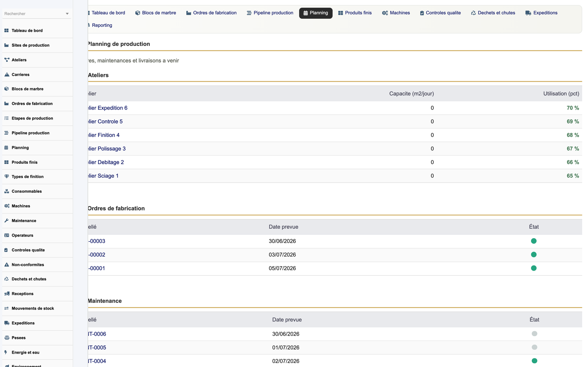Open fabrication order ending -00001
Image resolution: width=588 pixels, height=367 pixels.
click(97, 268)
